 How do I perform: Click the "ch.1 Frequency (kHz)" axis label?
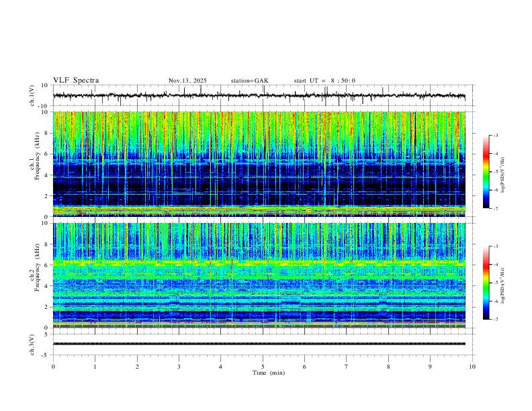[35, 156]
